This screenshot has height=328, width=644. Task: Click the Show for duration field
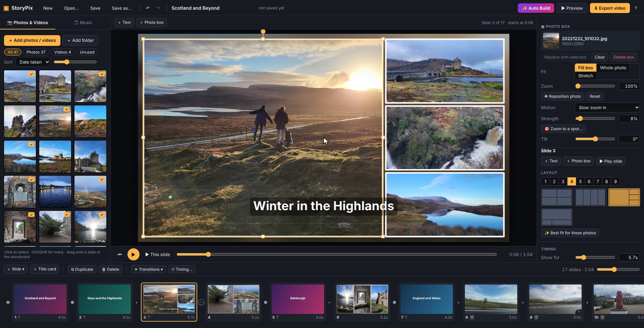(x=629, y=258)
